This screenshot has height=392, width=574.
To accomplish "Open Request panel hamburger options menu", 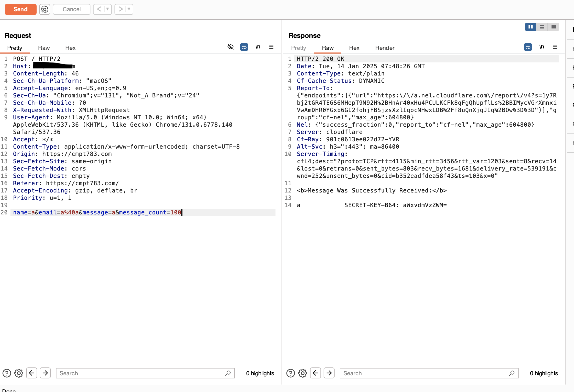I will 271,47.
